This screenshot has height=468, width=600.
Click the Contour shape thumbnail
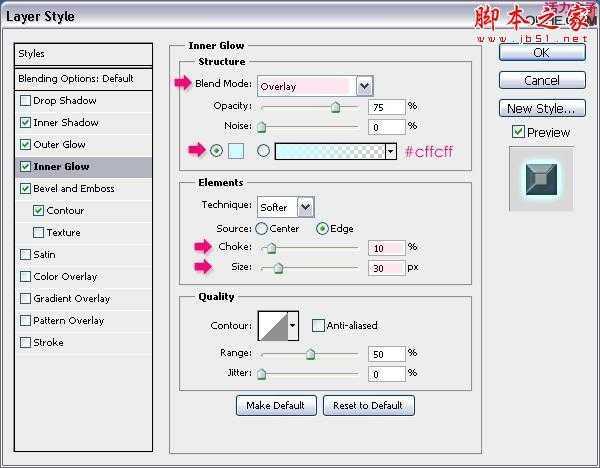click(273, 326)
